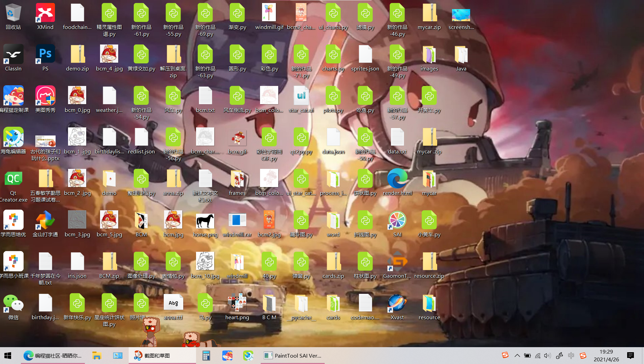This screenshot has width=644, height=364.
Task: Select the iris.json file
Action: [77, 265]
